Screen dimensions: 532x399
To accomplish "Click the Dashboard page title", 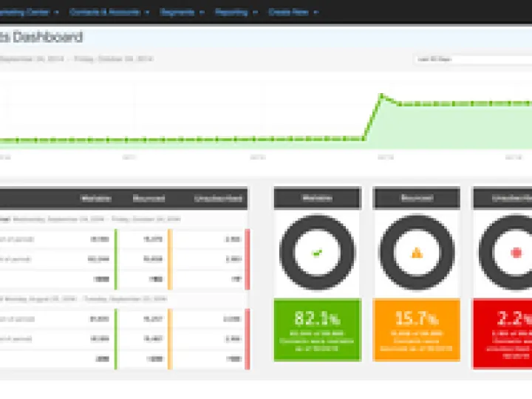I will click(41, 37).
